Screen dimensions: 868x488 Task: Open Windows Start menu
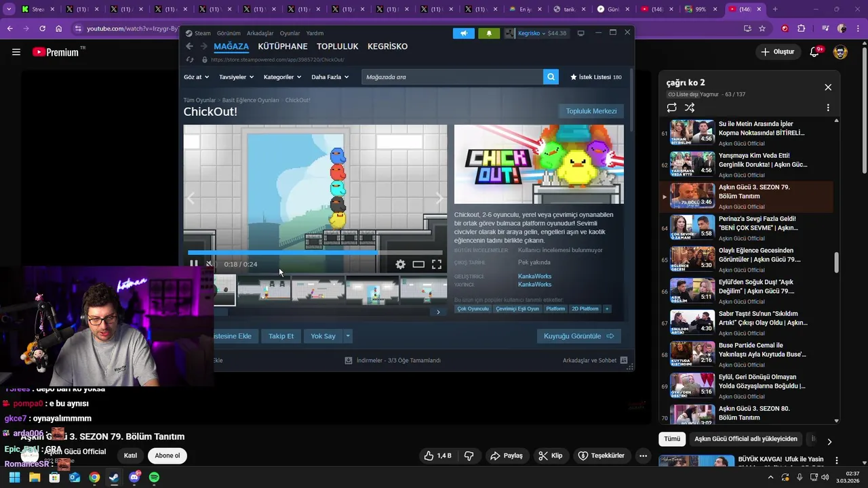(14, 478)
